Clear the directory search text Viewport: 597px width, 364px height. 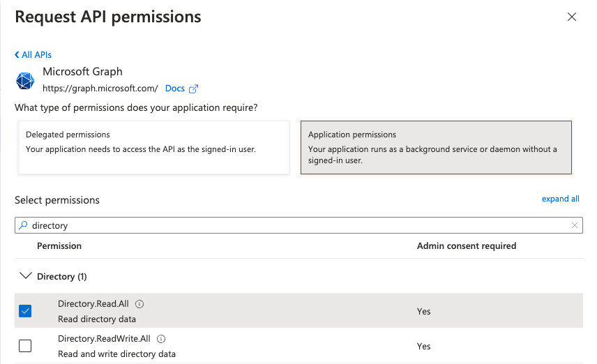coord(575,225)
